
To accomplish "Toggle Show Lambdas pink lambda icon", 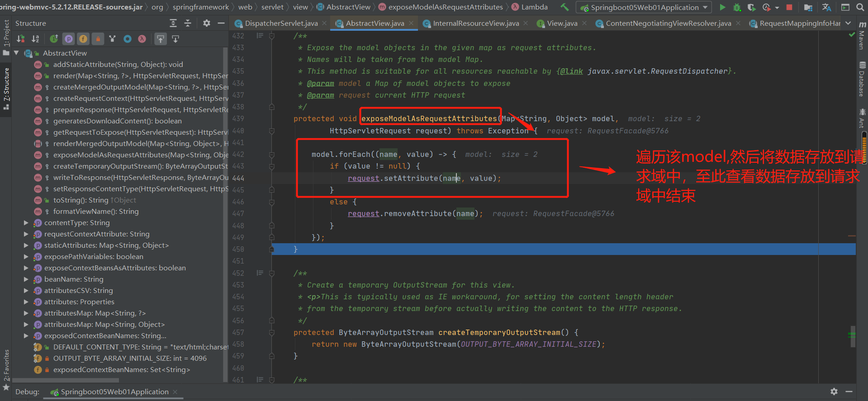I will (x=142, y=39).
